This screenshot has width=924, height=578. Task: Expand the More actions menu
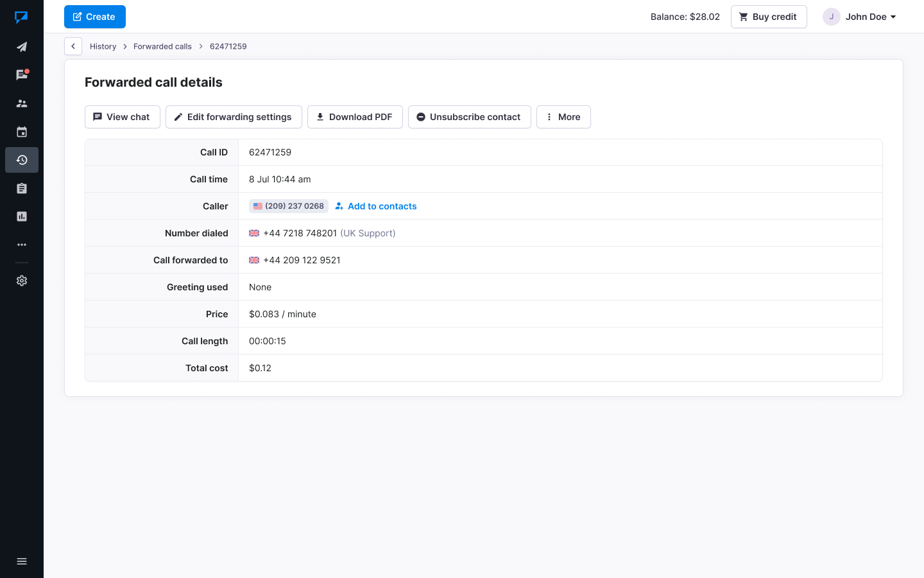(x=563, y=117)
